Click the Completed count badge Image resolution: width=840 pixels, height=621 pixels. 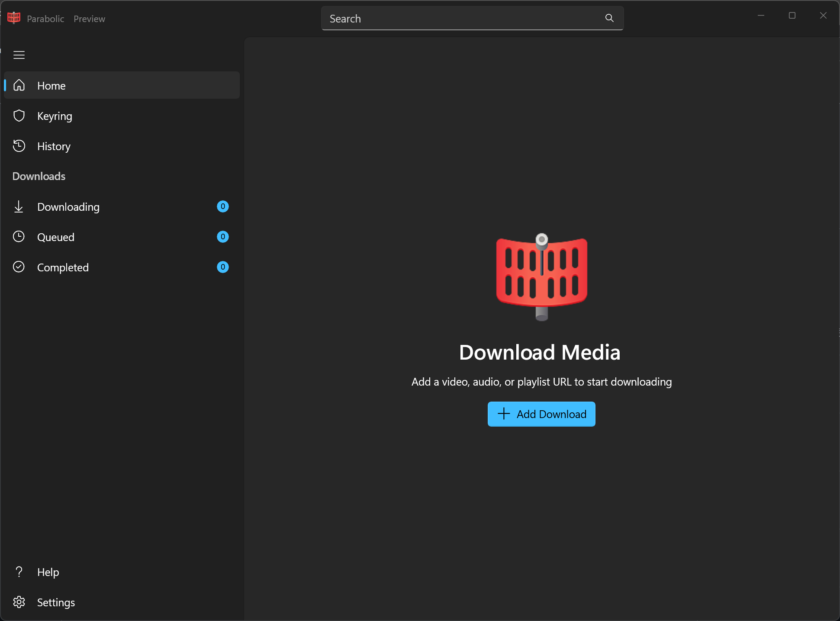pos(223,267)
